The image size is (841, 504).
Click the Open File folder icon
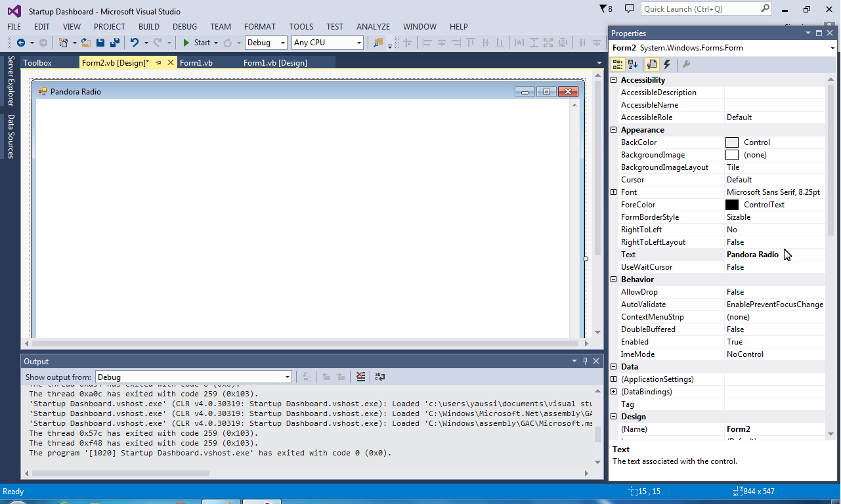[85, 43]
